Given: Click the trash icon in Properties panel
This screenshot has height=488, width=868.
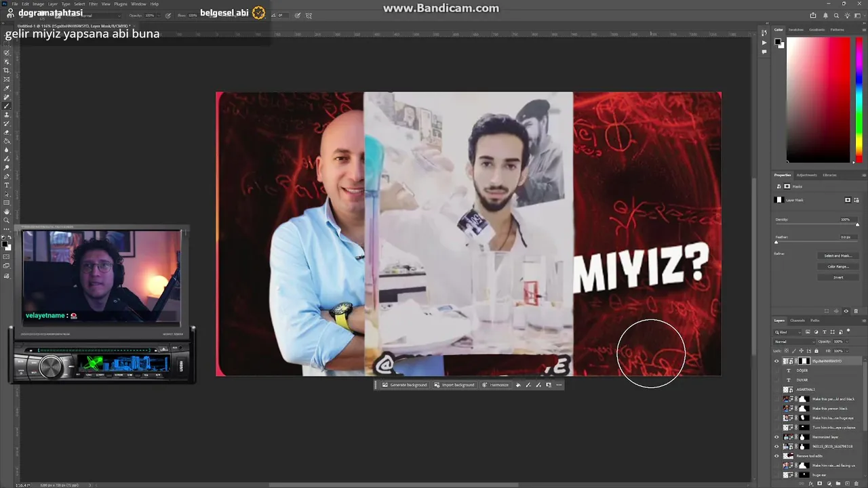Looking at the screenshot, I should [x=856, y=311].
